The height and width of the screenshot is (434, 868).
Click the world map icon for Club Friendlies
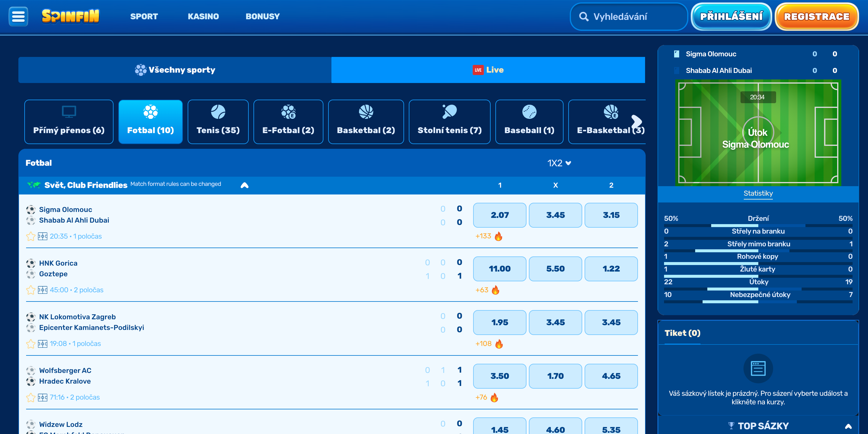34,185
